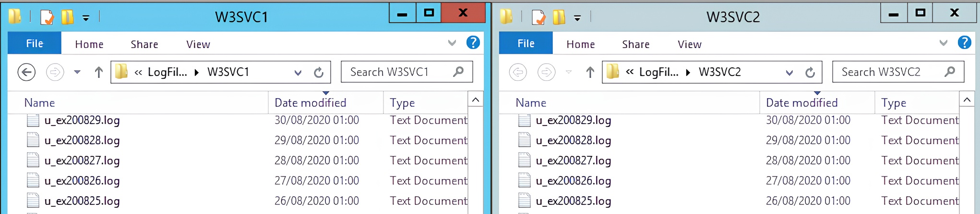Click the magnifier icon in Search W3SVC1
The height and width of the screenshot is (214, 980).
pyautogui.click(x=458, y=72)
